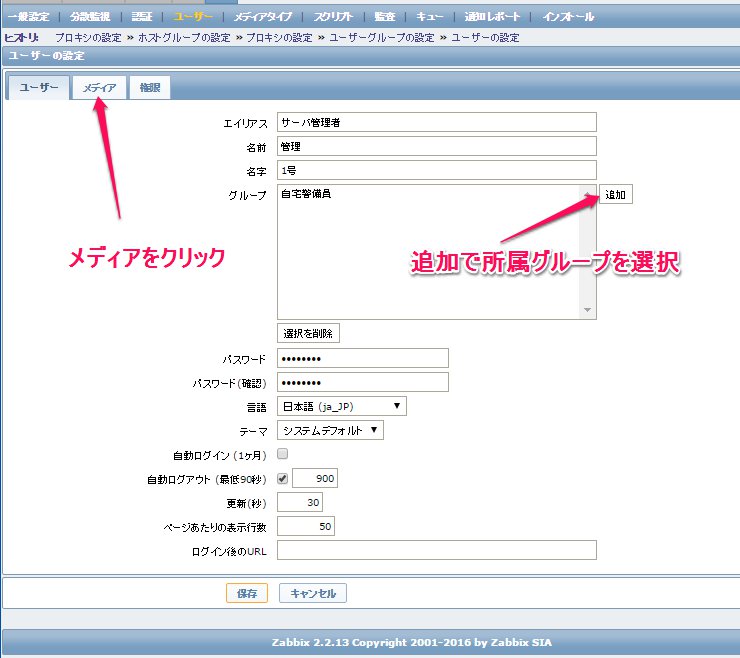The width and height of the screenshot is (740, 658).
Task: Enable the 自動ログイン (1ヶ月) checkbox
Action: [282, 454]
